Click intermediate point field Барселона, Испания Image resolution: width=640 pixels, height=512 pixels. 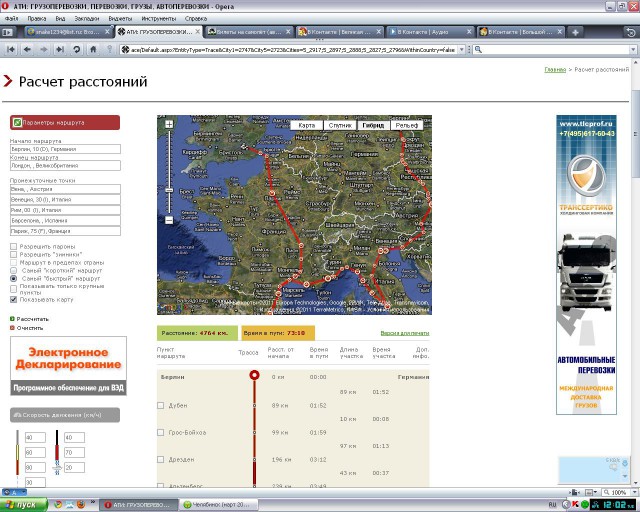pyautogui.click(x=65, y=220)
